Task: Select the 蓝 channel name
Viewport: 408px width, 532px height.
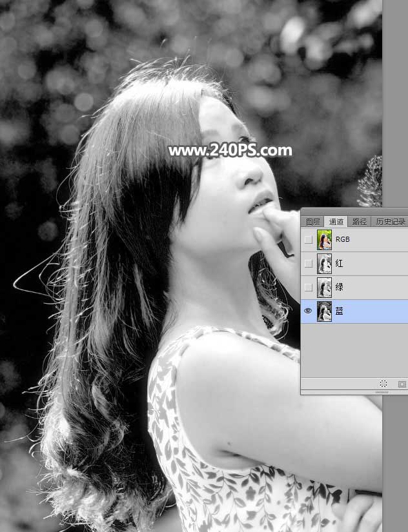Action: pyautogui.click(x=339, y=311)
